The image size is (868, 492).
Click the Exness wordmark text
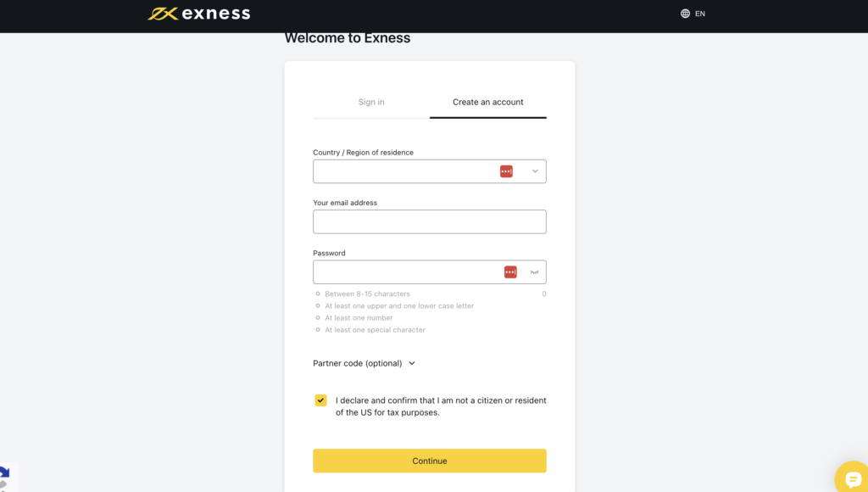point(215,14)
